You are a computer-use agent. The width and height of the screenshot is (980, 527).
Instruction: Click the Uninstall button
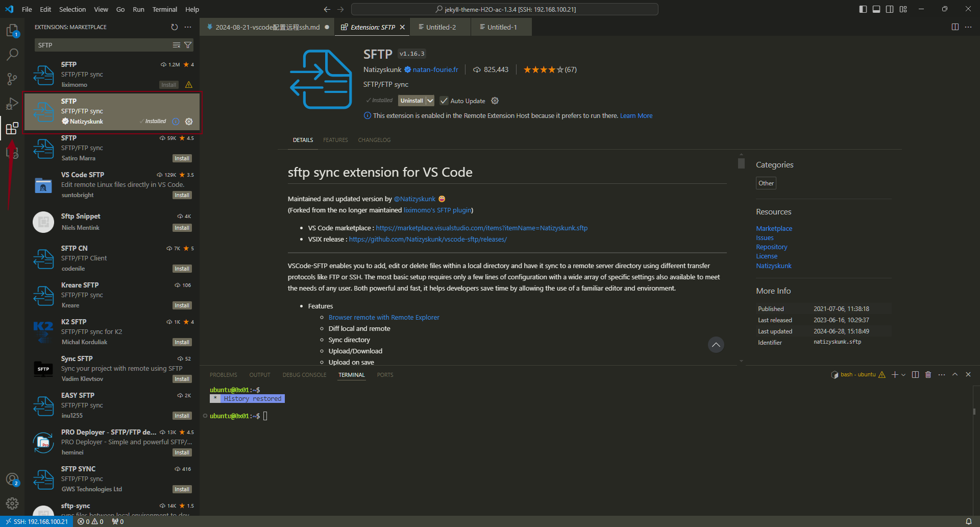(411, 101)
